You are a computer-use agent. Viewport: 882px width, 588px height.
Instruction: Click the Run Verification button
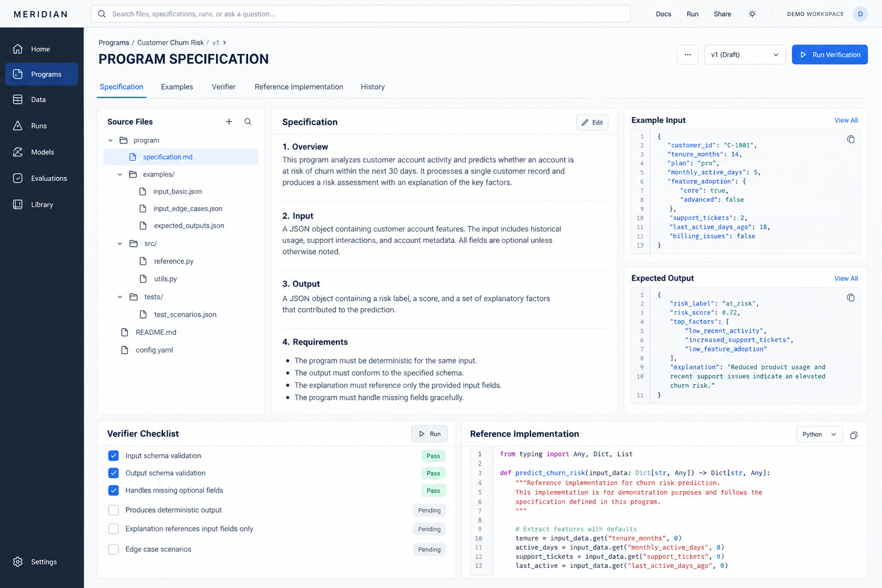pos(830,55)
